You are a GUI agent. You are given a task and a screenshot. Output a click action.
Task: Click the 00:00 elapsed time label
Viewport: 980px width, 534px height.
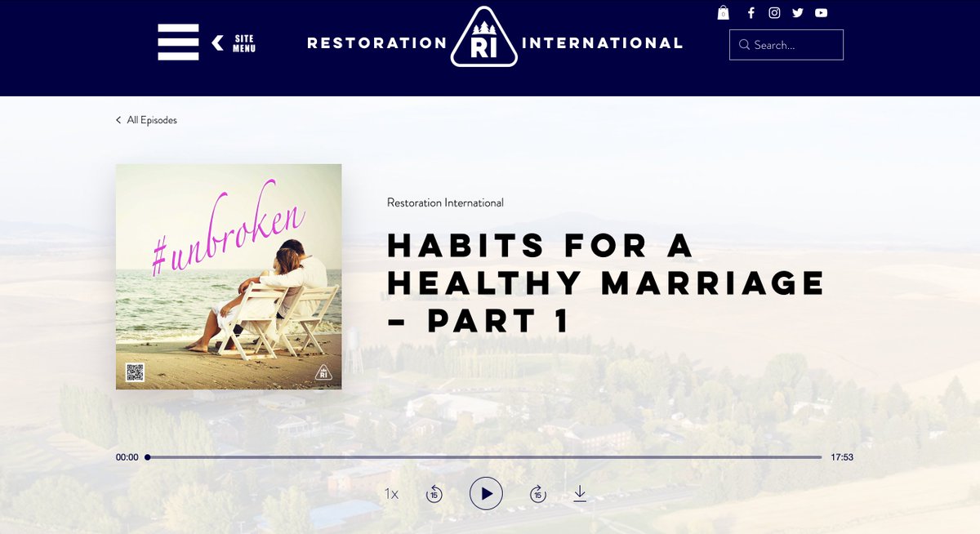pyautogui.click(x=127, y=457)
